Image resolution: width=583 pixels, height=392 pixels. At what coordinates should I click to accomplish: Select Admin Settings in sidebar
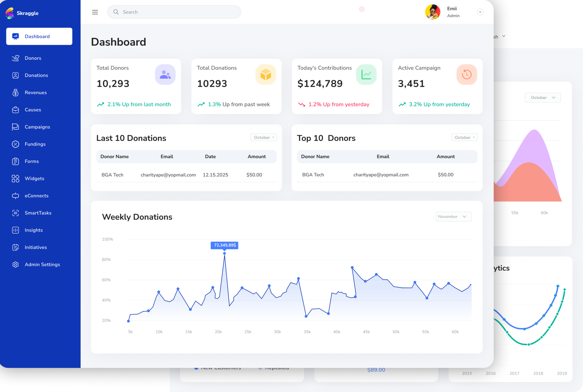click(42, 264)
